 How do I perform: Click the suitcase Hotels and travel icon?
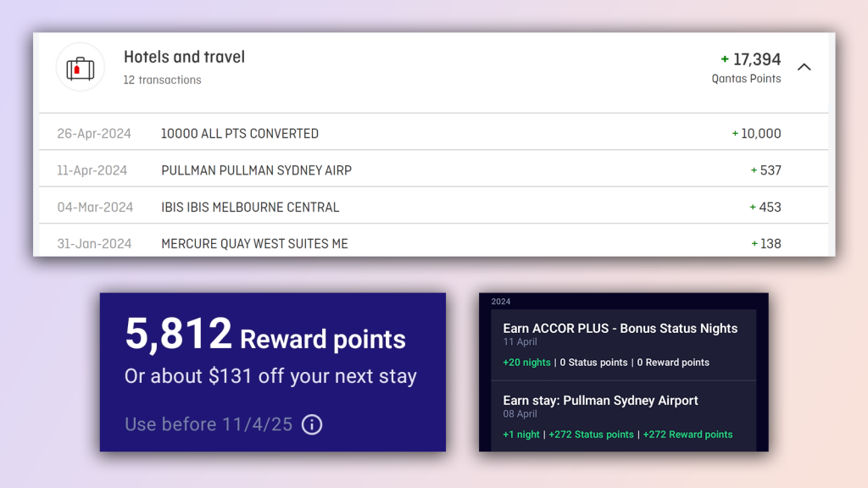coord(81,68)
